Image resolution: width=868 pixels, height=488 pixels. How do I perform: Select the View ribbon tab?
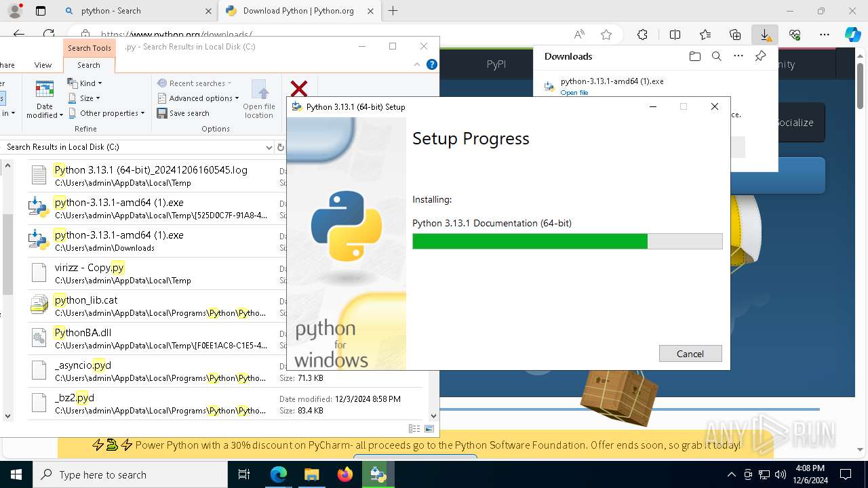tap(43, 65)
